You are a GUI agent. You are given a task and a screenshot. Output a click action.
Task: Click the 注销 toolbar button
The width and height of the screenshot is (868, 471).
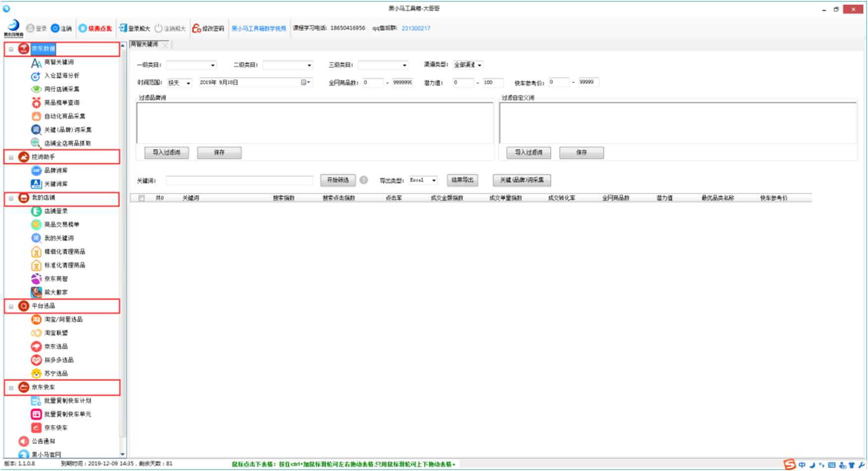61,28
